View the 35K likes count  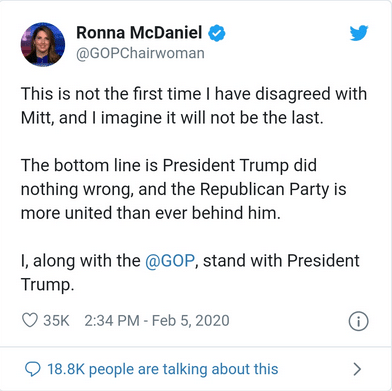(x=56, y=321)
